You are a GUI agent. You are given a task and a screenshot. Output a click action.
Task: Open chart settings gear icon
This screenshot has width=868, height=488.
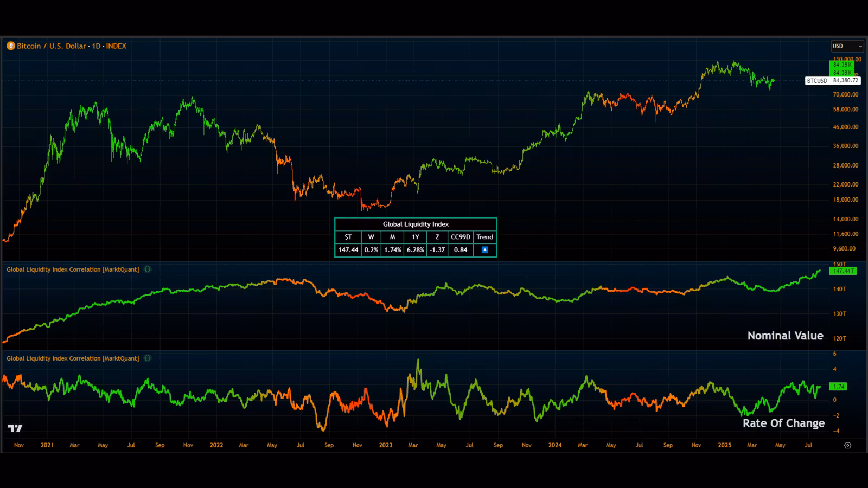847,445
